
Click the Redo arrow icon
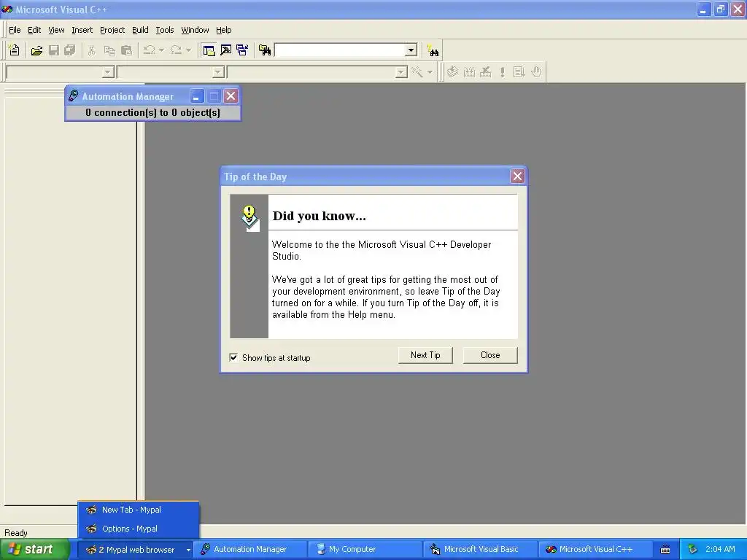tap(176, 50)
